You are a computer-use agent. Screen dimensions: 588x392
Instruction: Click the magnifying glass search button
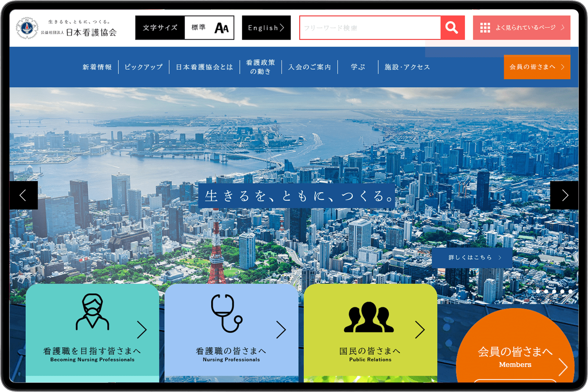coord(452,27)
